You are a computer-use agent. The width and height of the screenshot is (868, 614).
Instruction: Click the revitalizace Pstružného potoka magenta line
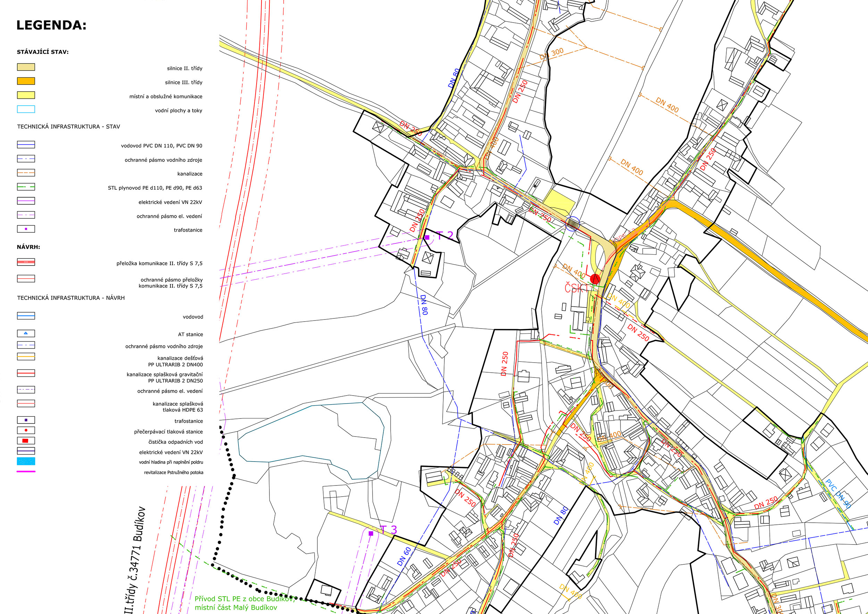(x=26, y=472)
